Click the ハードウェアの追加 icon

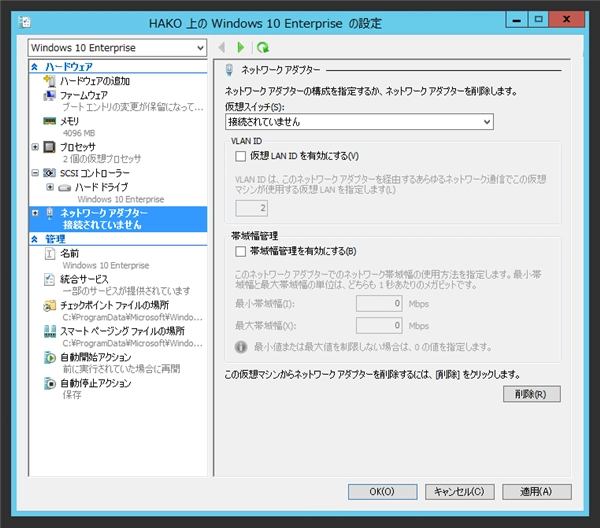[49, 81]
